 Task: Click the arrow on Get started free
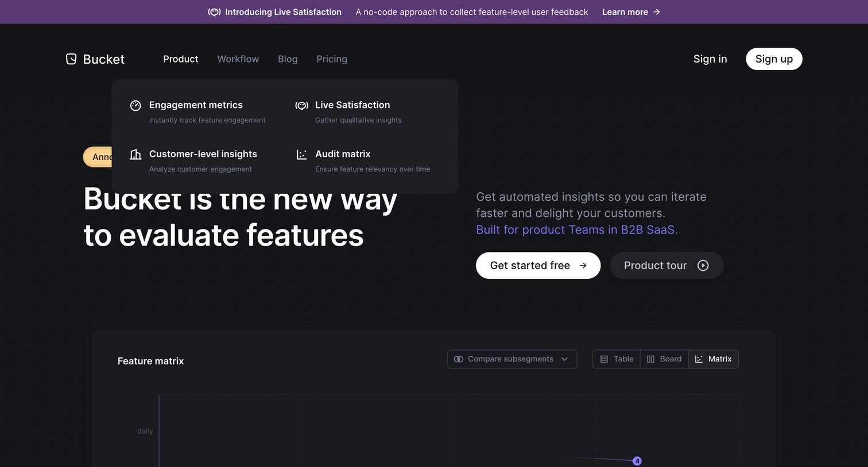click(x=583, y=266)
